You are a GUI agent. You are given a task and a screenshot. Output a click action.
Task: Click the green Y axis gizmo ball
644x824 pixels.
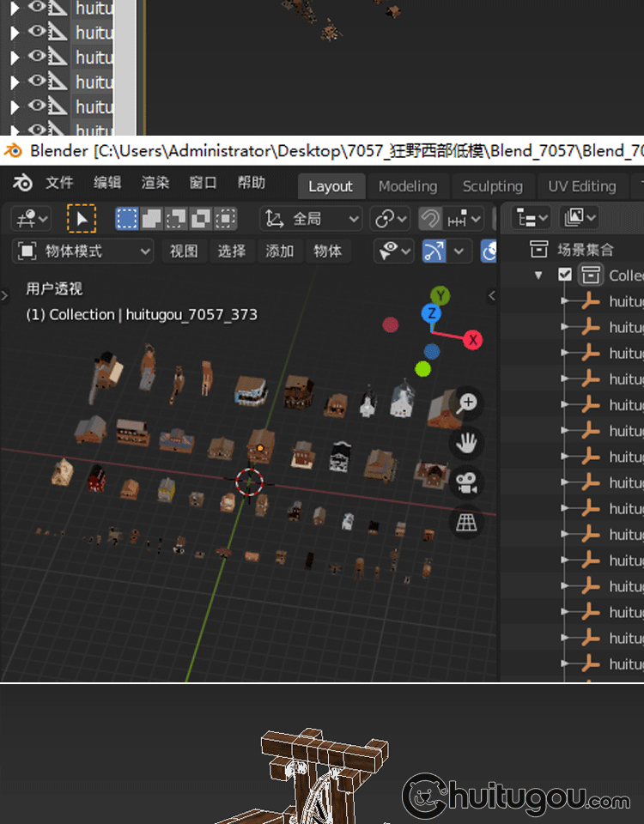pos(440,296)
